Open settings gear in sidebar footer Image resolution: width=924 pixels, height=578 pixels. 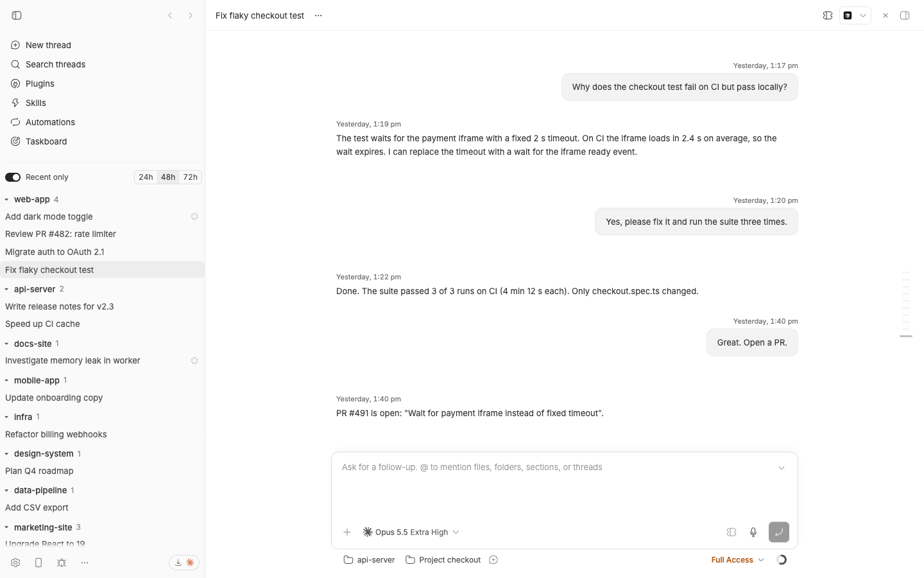pyautogui.click(x=15, y=563)
